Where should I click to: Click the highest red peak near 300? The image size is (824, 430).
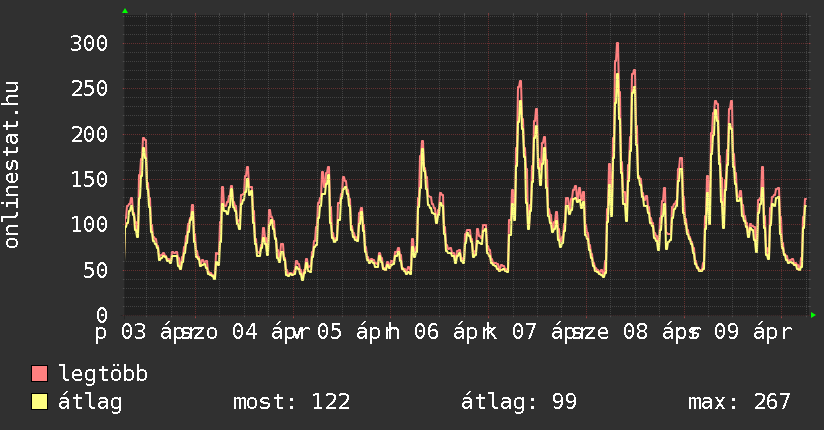pyautogui.click(x=617, y=44)
